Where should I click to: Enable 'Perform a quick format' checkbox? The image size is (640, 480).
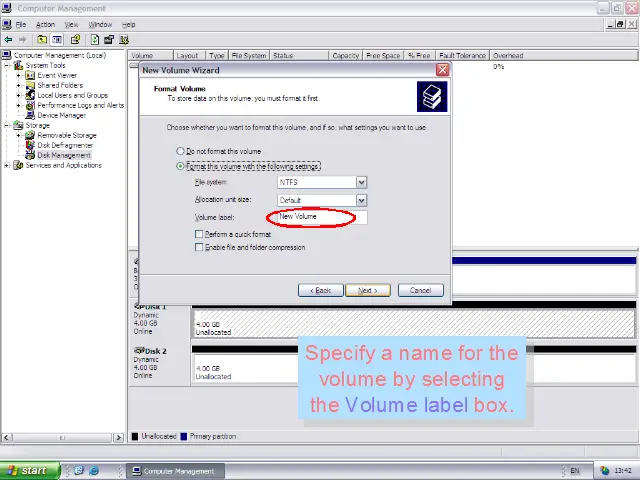point(199,234)
